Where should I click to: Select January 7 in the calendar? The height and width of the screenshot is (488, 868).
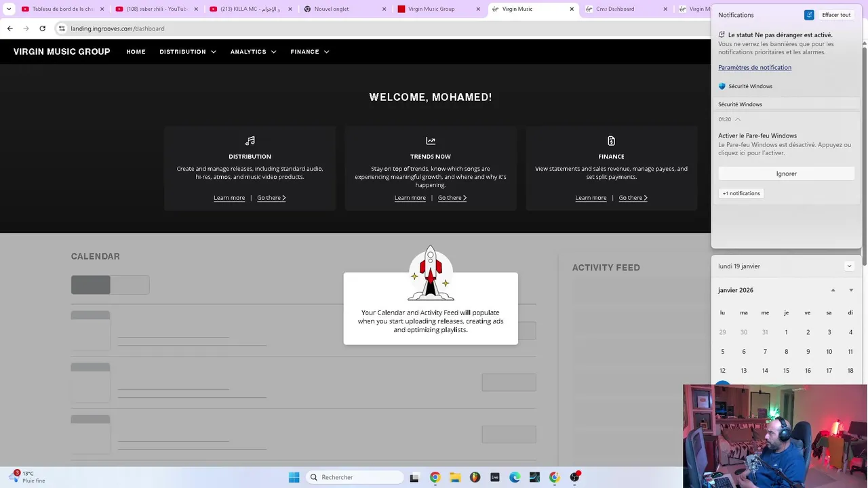click(x=765, y=352)
